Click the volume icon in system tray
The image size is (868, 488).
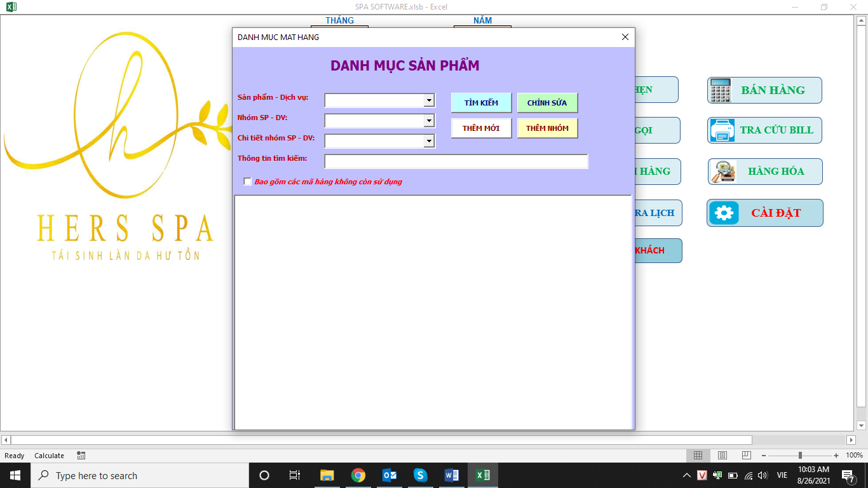coord(763,475)
